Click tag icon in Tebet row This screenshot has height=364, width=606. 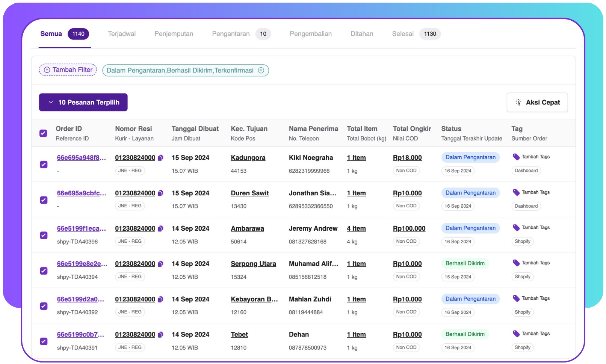[516, 334]
